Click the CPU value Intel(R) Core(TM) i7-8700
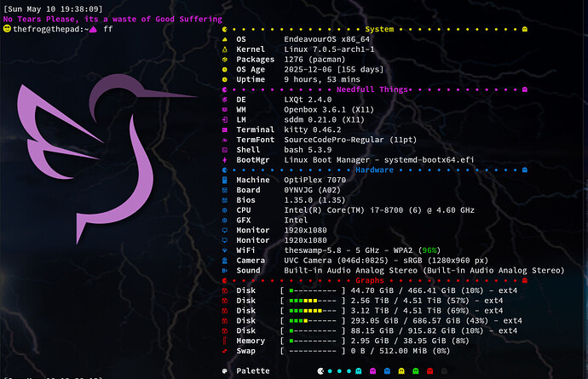Viewport: 588px width, 379px height. point(343,210)
